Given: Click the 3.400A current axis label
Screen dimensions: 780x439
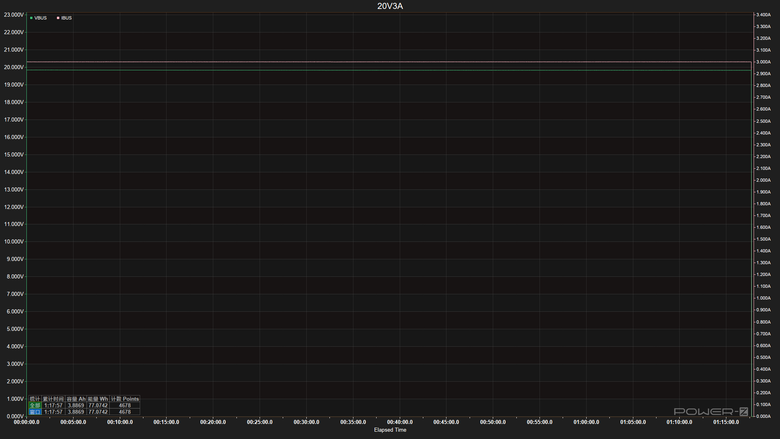Looking at the screenshot, I should point(764,15).
